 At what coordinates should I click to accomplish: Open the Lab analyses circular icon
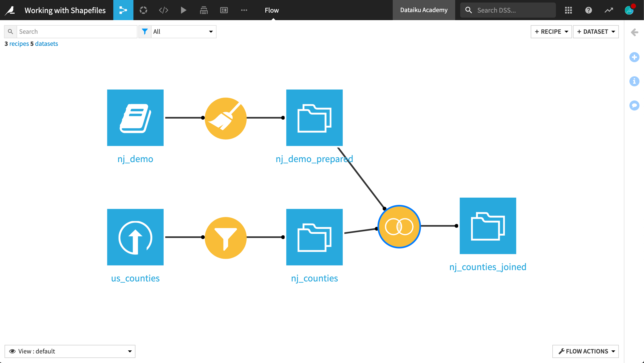point(143,10)
